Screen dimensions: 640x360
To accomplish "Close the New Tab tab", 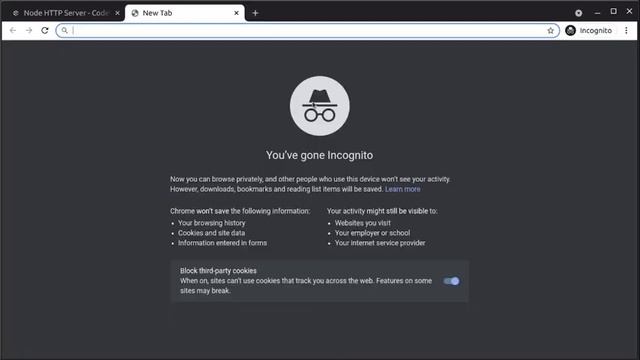I will coord(236,13).
